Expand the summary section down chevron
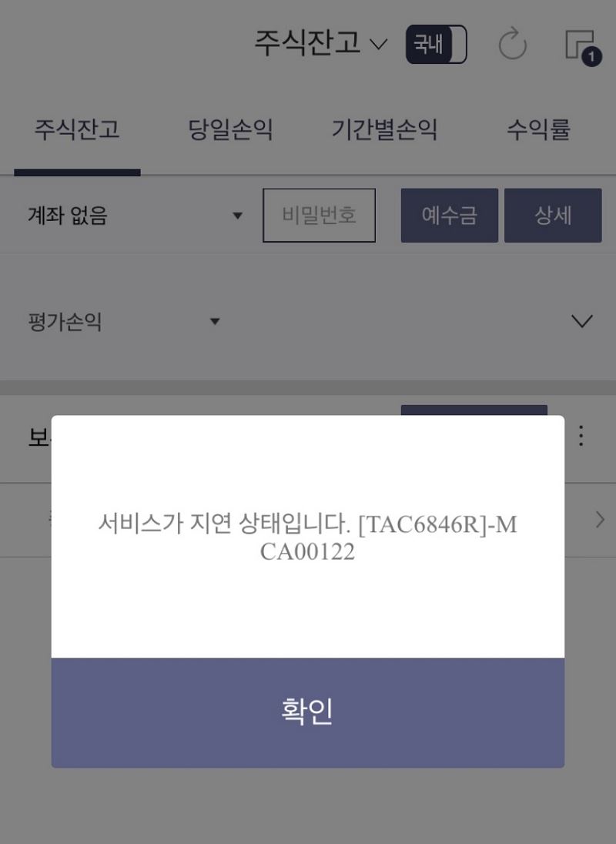 [x=581, y=321]
